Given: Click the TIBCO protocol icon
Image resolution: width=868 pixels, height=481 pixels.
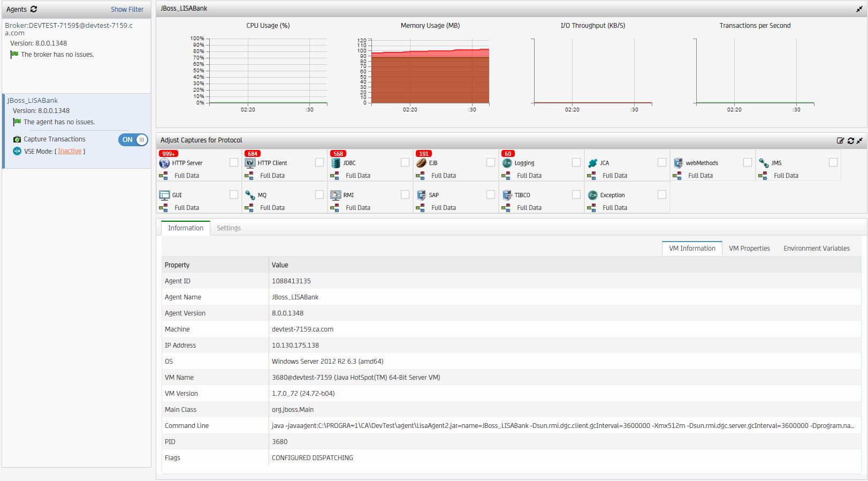Looking at the screenshot, I should pos(507,195).
